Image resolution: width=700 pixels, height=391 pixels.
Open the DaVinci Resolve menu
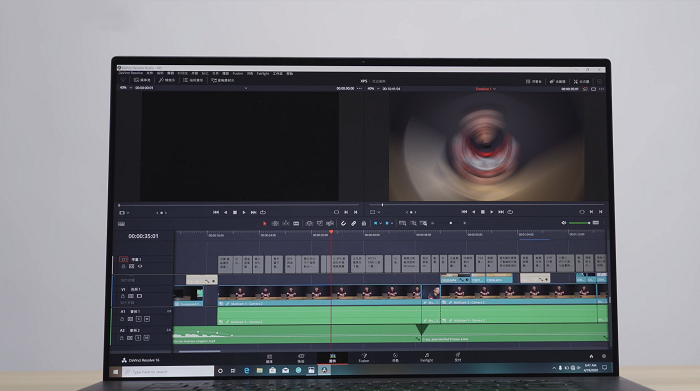click(x=131, y=73)
